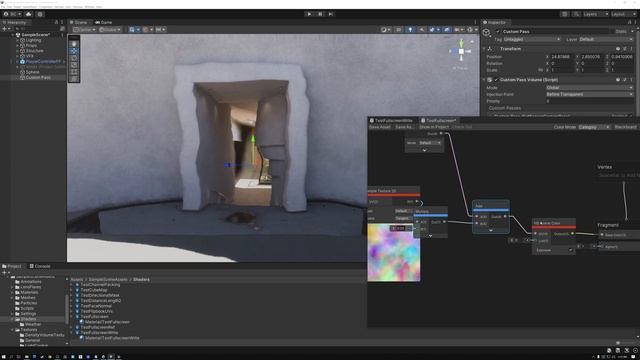Switch to the Project tab

(12, 266)
